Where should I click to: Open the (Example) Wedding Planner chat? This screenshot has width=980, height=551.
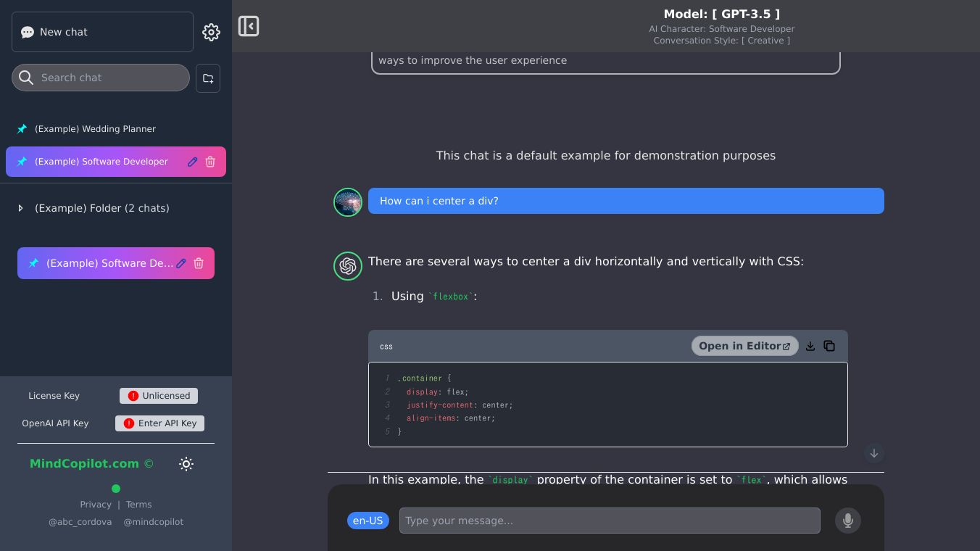95,129
